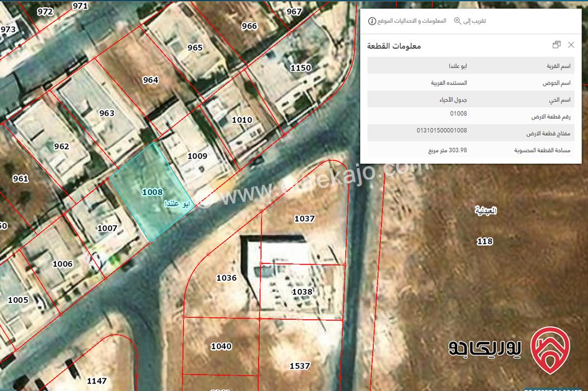Select highlighted parcel 1008 on map

pos(152,192)
